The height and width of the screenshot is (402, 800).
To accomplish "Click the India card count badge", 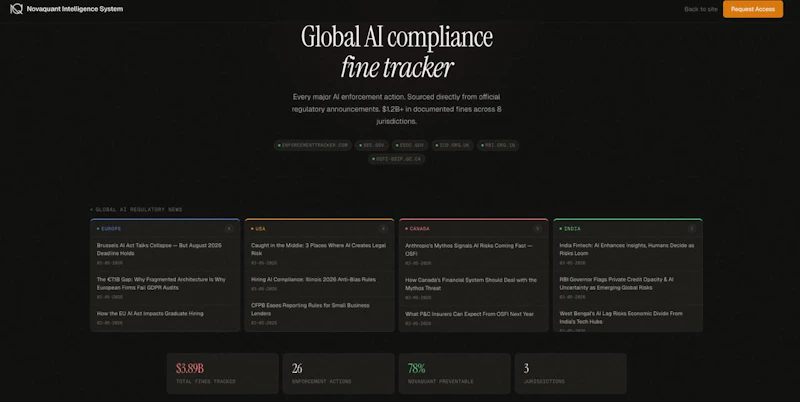I will [x=691, y=229].
